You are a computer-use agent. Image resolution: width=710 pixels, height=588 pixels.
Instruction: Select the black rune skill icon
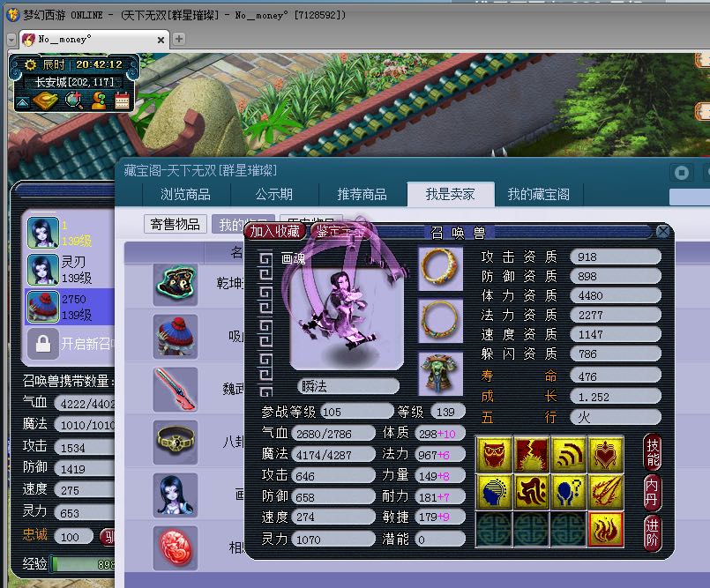pyautogui.click(x=532, y=492)
